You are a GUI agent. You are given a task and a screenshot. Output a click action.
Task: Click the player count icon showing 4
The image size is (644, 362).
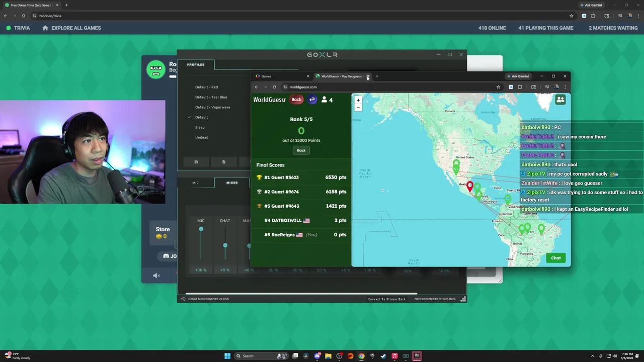[327, 100]
